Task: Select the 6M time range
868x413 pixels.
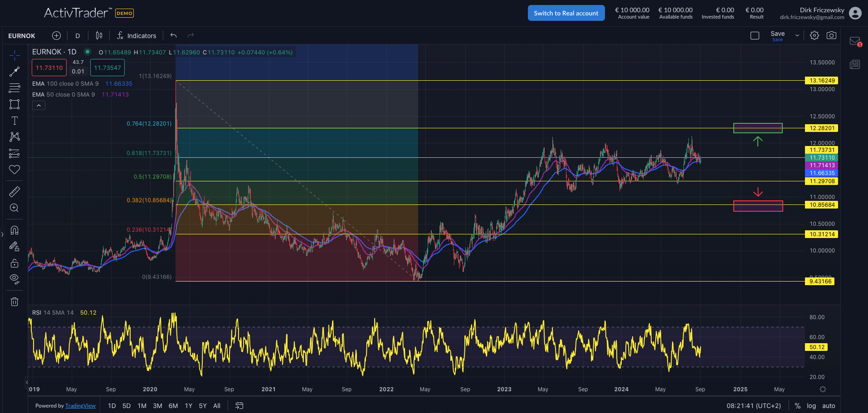Action: (x=173, y=406)
